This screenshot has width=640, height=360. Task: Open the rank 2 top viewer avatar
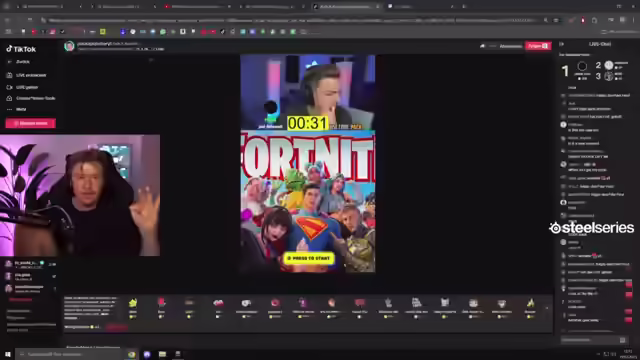tap(609, 65)
